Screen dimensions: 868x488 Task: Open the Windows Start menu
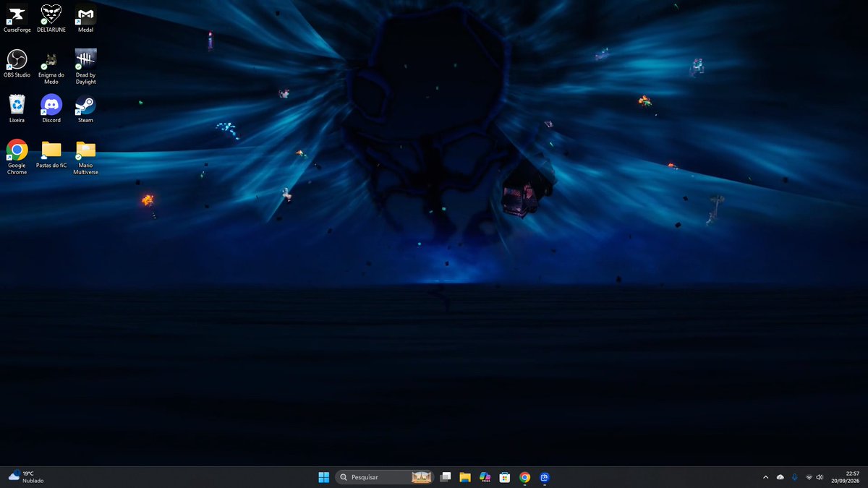323,477
